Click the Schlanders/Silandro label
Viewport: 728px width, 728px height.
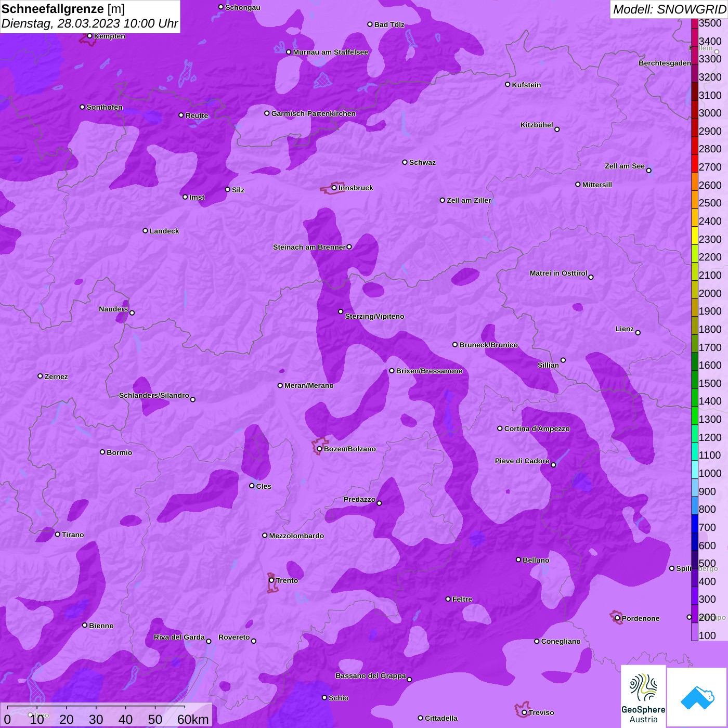click(x=154, y=395)
